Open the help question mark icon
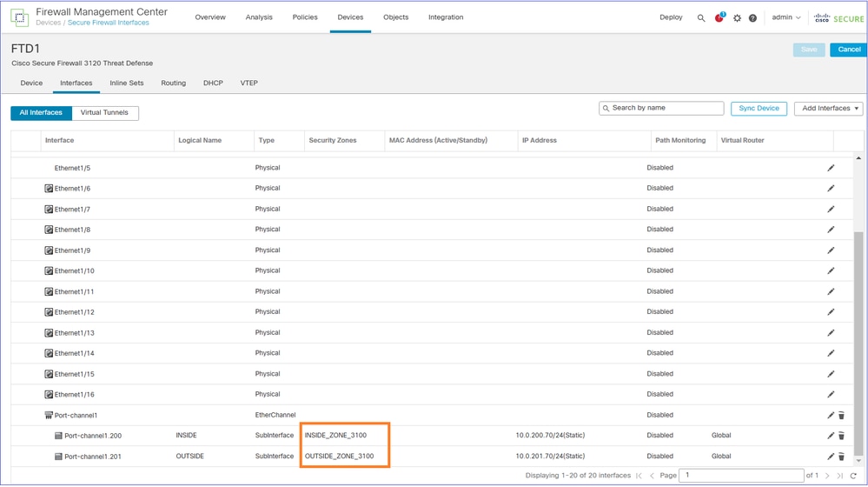 click(x=752, y=17)
